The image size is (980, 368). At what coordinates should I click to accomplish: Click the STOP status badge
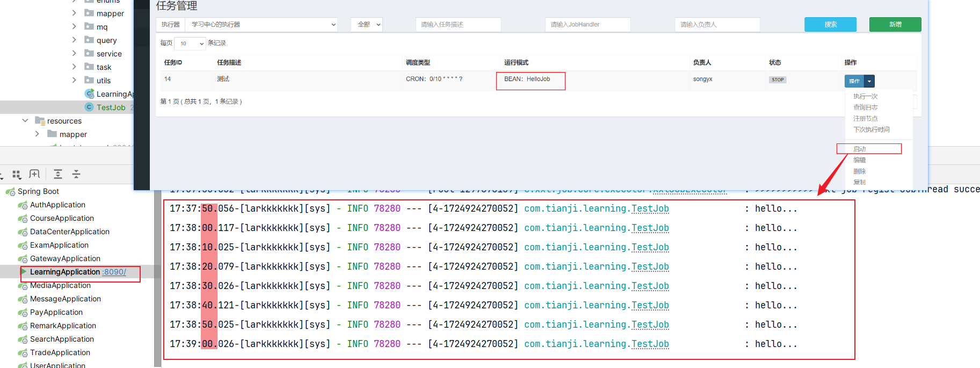tap(778, 80)
